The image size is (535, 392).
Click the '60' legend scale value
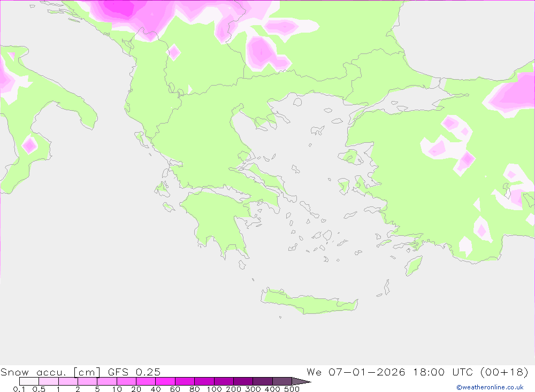pyautogui.click(x=175, y=389)
